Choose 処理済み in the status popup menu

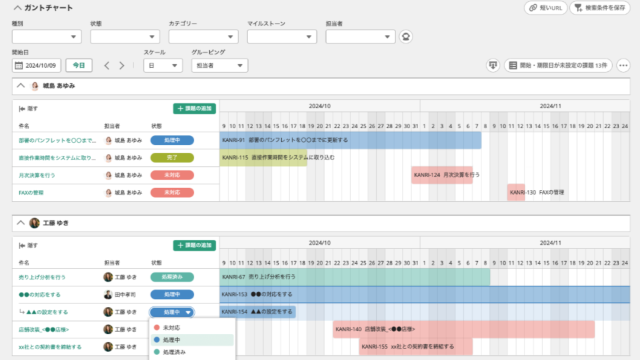pyautogui.click(x=192, y=352)
